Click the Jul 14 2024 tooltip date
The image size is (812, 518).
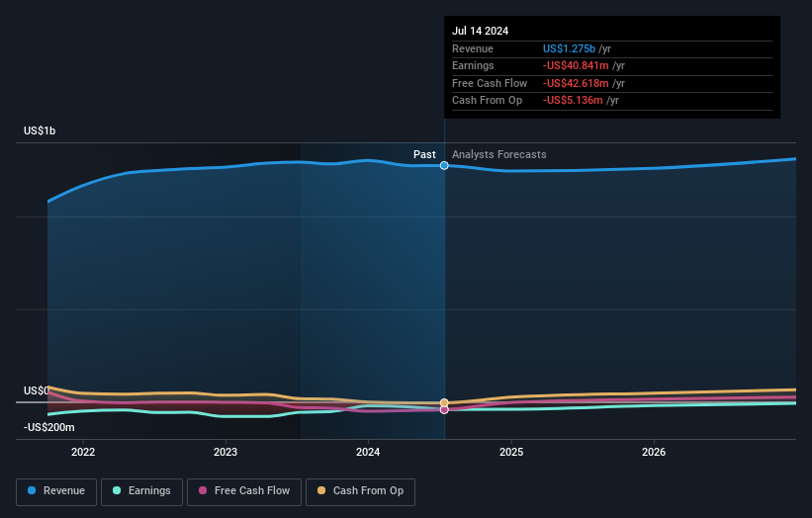480,31
